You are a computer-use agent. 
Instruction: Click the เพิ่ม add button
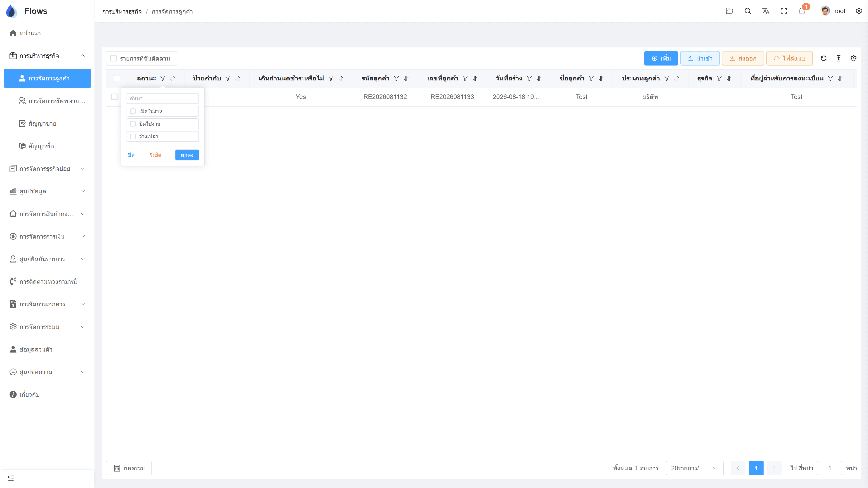661,58
